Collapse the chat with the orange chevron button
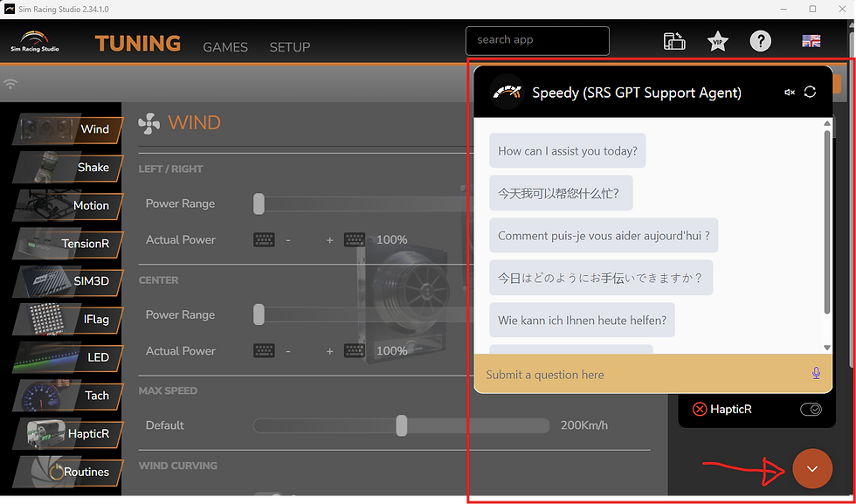 811,468
